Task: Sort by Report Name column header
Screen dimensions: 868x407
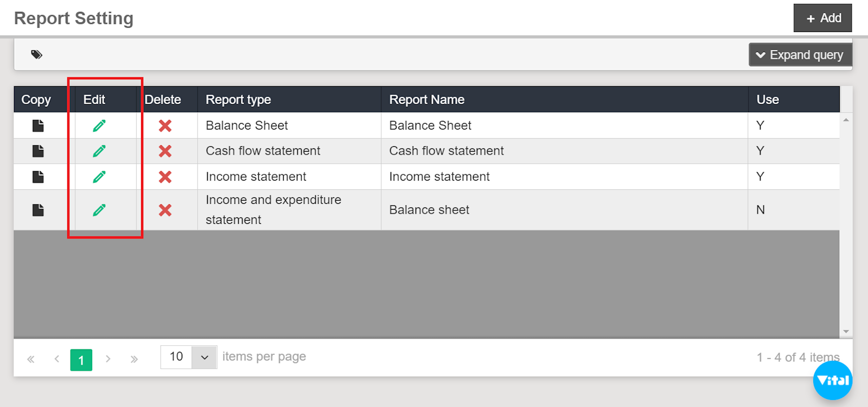Action: click(x=426, y=100)
